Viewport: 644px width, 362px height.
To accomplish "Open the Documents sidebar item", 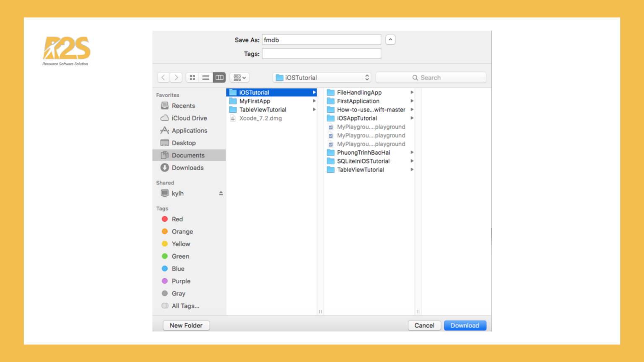I will click(188, 155).
